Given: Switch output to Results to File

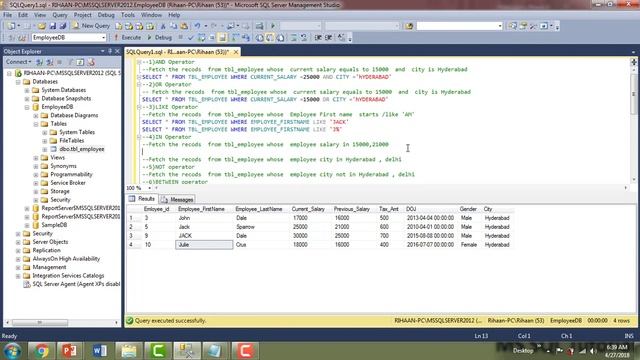Looking at the screenshot, I should tap(280, 38).
